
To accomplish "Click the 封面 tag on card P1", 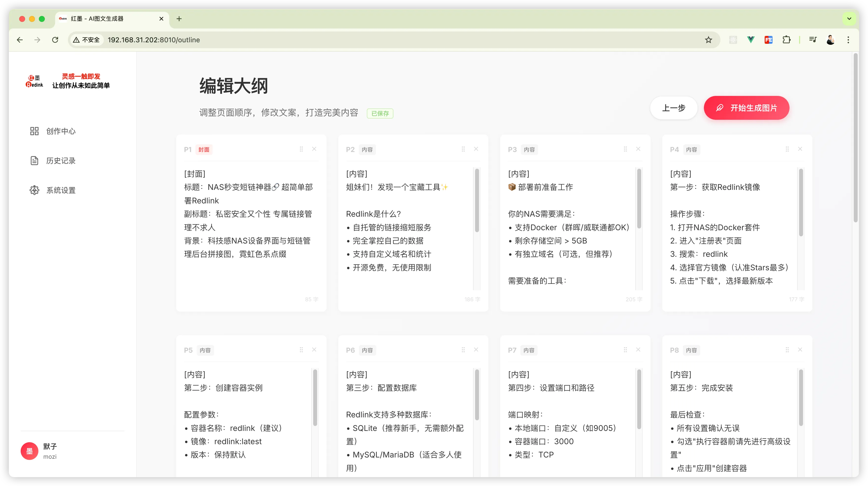I will (x=203, y=150).
